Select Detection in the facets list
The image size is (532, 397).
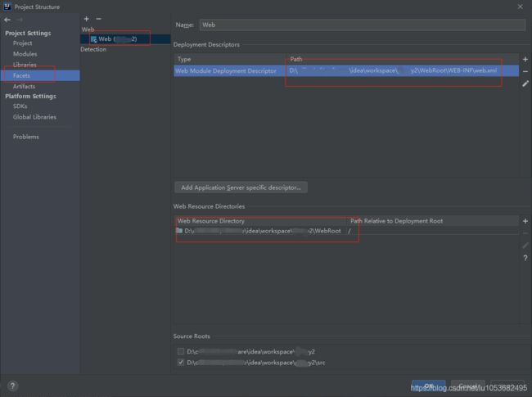(93, 49)
